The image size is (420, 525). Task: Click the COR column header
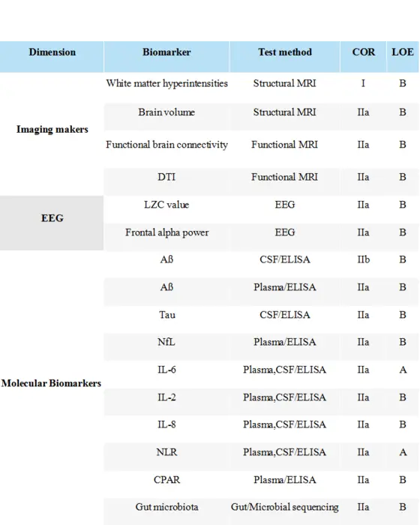click(364, 56)
